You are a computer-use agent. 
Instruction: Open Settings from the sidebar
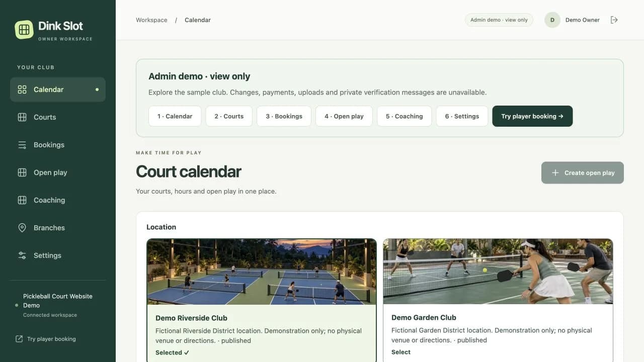(x=58, y=255)
